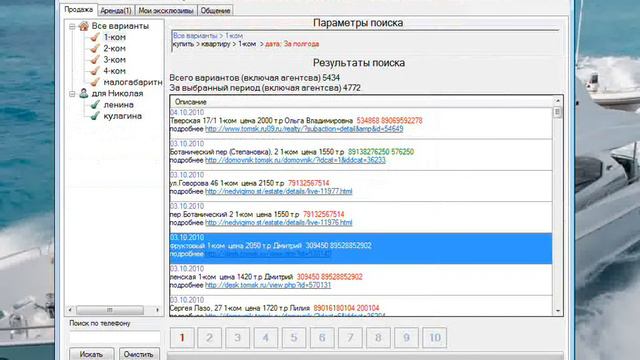The height and width of the screenshot is (360, 640).
Task: Click the results list scroll down arrow
Action: [558, 311]
